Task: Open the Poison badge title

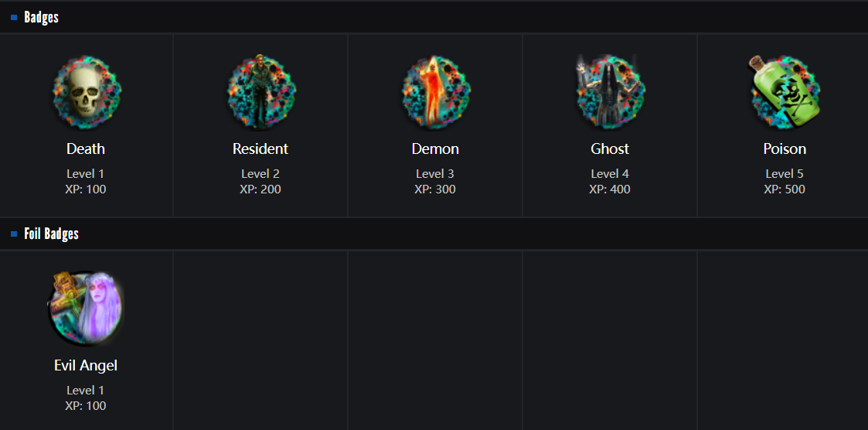Action: pyautogui.click(x=785, y=148)
